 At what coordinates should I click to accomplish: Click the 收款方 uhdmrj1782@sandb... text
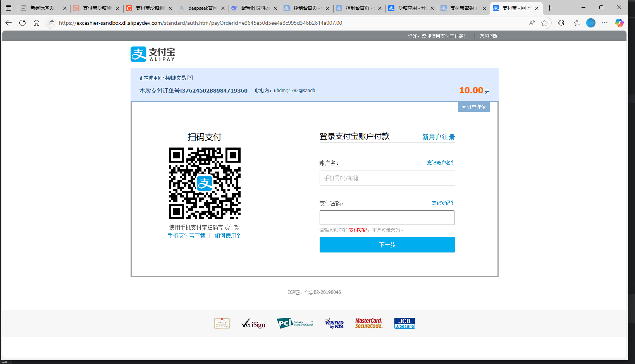(x=287, y=91)
